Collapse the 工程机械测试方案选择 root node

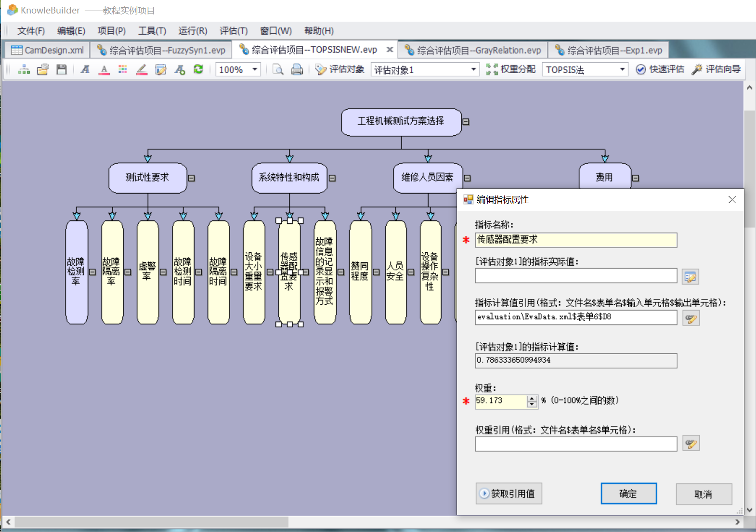point(466,122)
